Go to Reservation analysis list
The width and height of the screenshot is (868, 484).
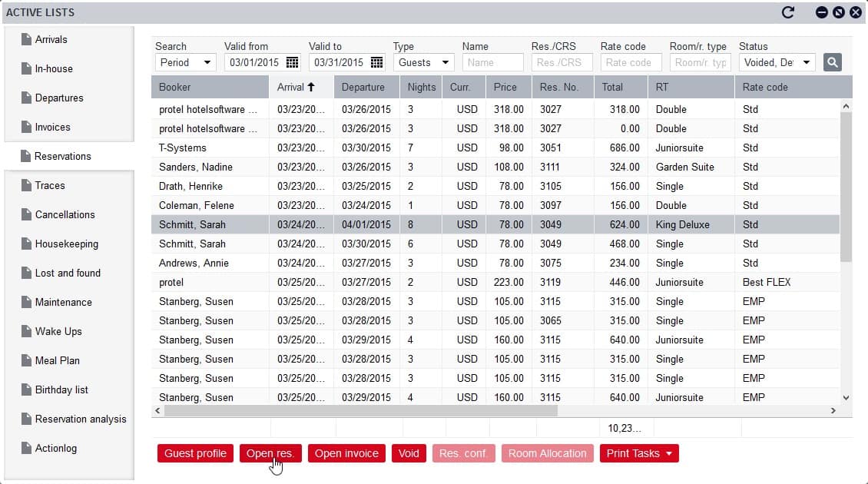pyautogui.click(x=80, y=419)
